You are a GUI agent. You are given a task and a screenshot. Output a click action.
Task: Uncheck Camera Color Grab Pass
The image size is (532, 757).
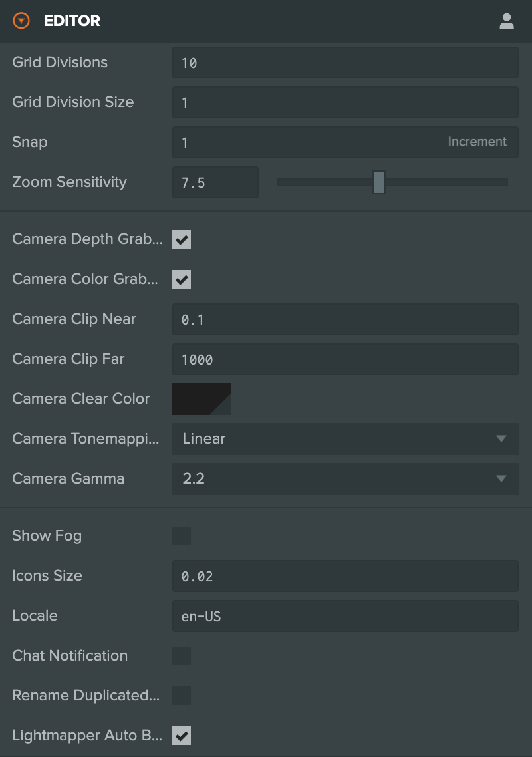point(182,279)
